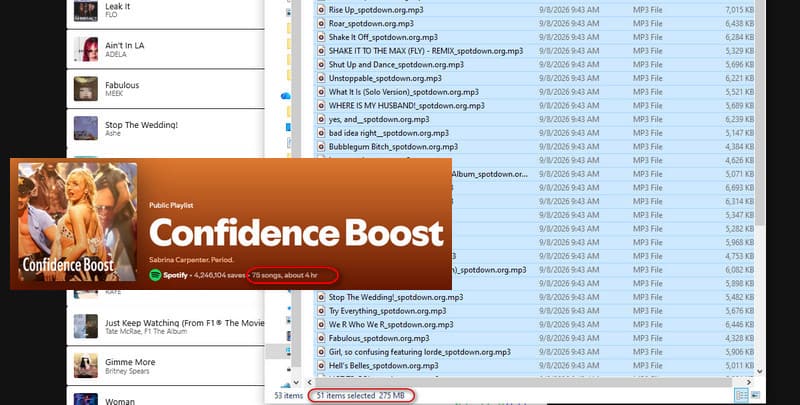Click MP3 icon of yes, and_ file

point(321,119)
